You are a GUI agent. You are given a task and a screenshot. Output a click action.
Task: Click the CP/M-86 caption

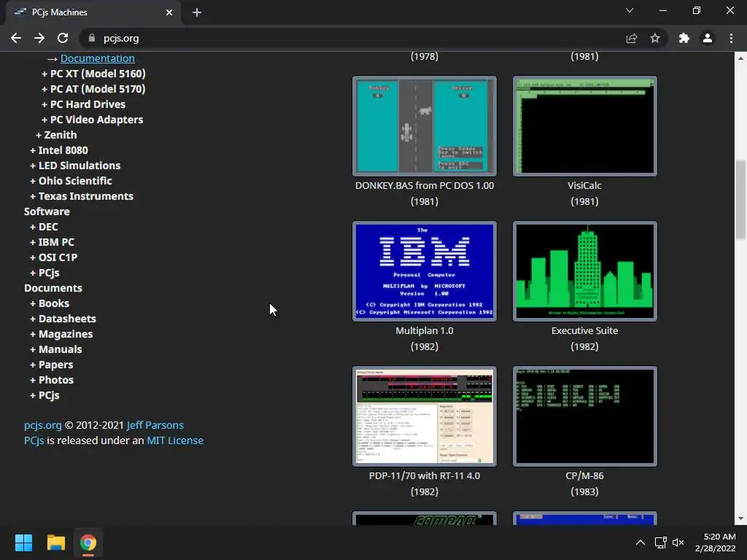click(584, 475)
